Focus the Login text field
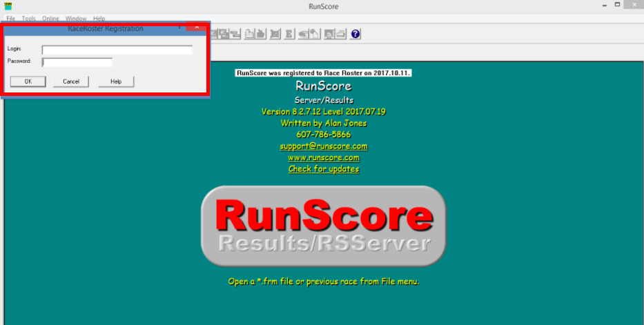This screenshot has height=325, width=644. point(117,50)
